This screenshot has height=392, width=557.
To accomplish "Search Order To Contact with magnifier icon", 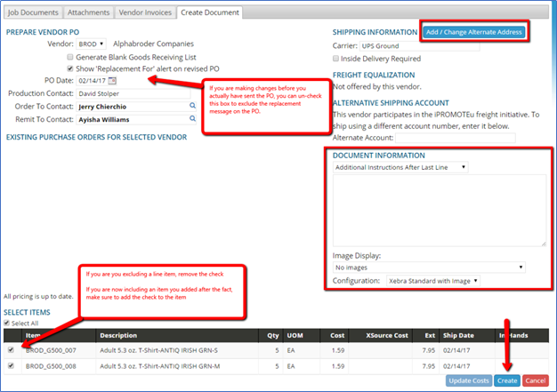I will (x=191, y=106).
